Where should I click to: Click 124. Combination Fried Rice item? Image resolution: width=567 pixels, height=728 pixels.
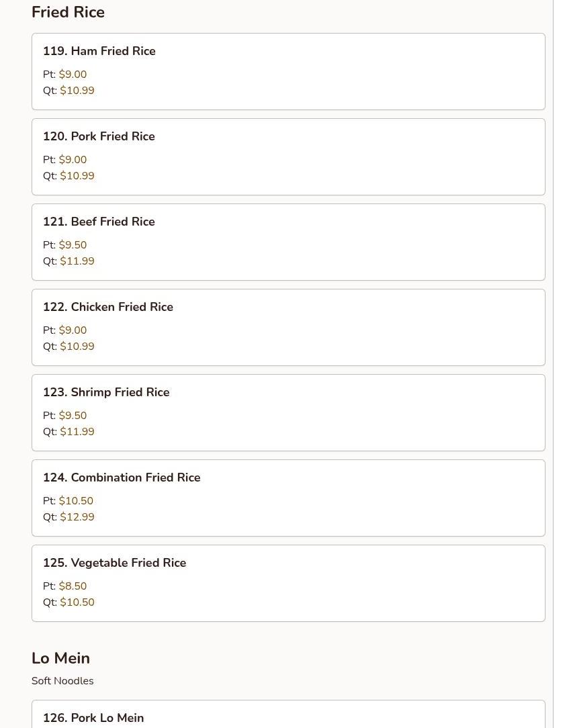click(x=288, y=498)
